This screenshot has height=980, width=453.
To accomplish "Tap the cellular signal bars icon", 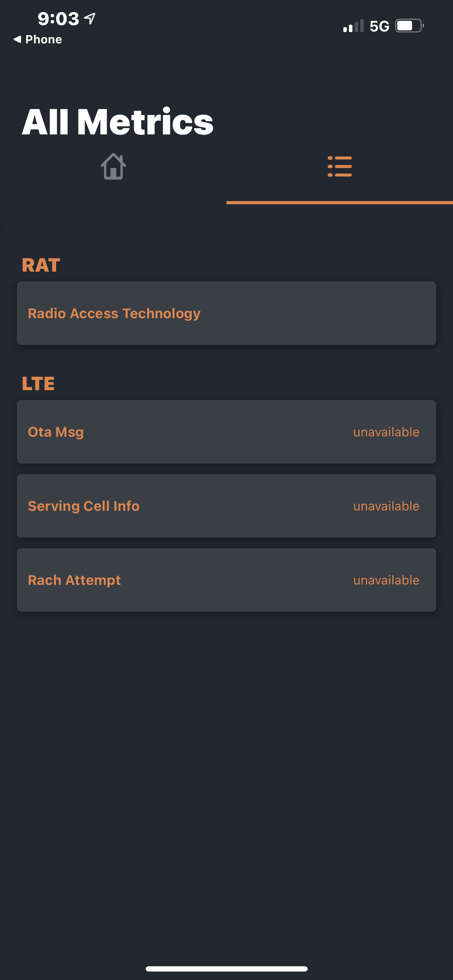I will [x=353, y=26].
